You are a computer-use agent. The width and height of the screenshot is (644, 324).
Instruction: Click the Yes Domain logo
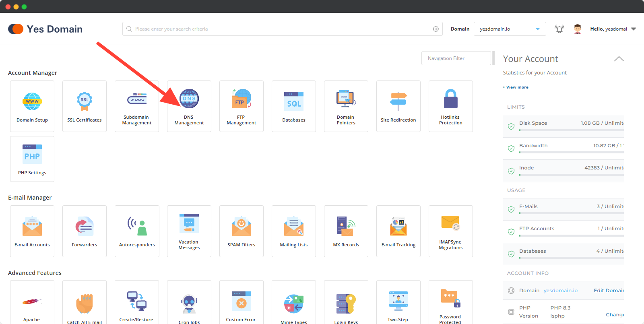click(x=45, y=29)
